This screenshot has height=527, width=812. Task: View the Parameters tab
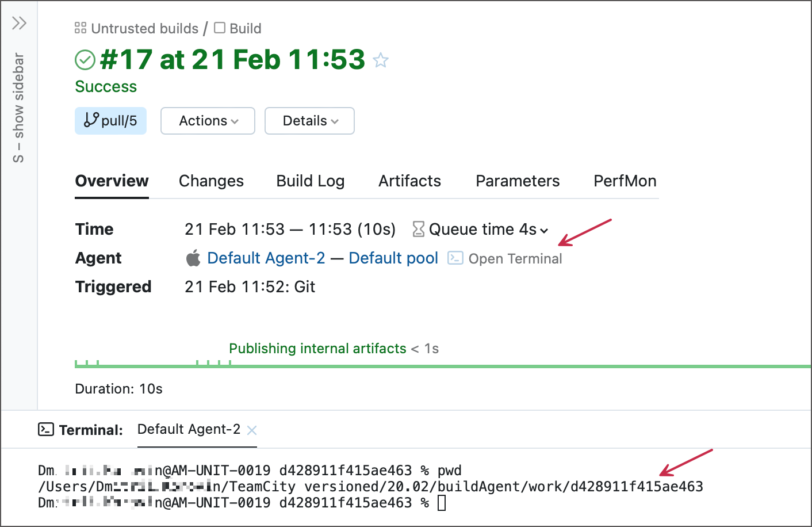517,181
